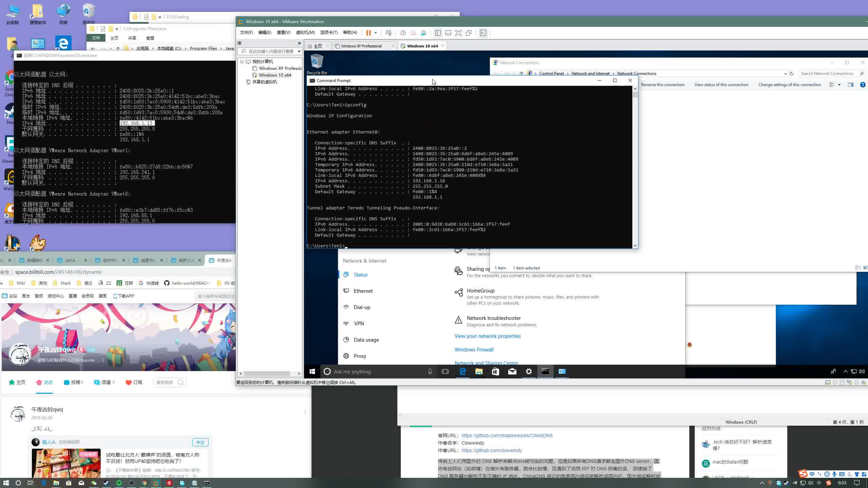Click View your network properties link
Image resolution: width=868 pixels, height=488 pixels.
coord(487,336)
